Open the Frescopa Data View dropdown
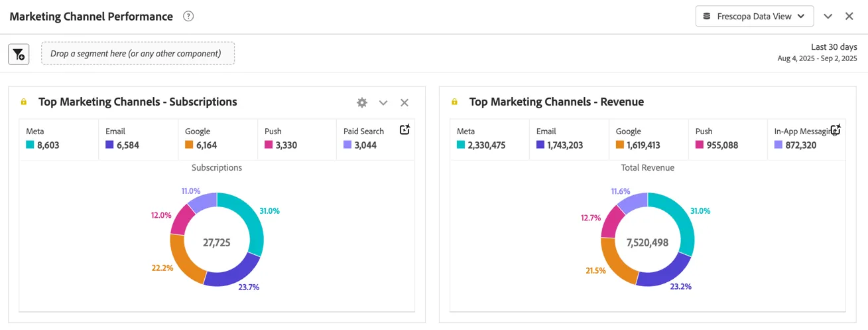Image resolution: width=868 pixels, height=330 pixels. (755, 17)
